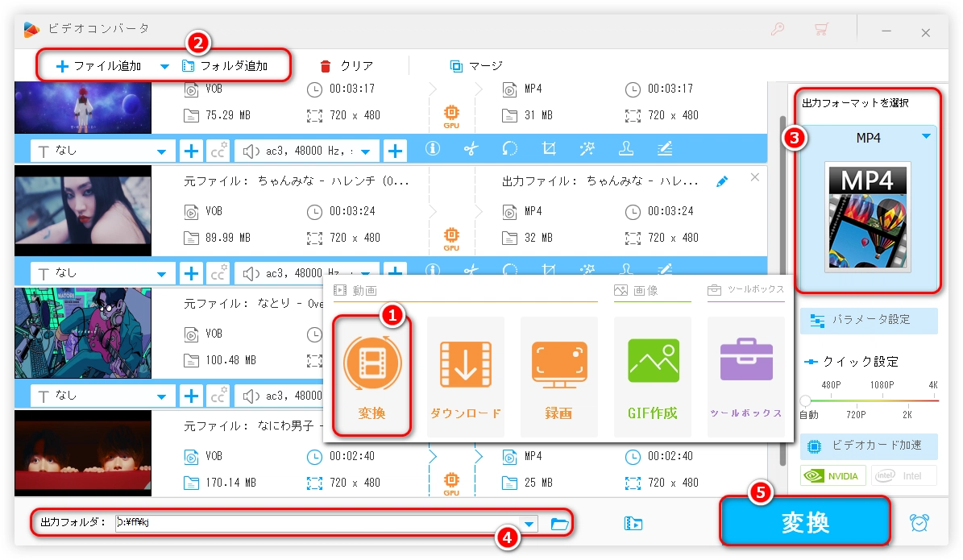
Task: Toggle the ビデオカード加速 hardware acceleration option
Action: [x=869, y=446]
